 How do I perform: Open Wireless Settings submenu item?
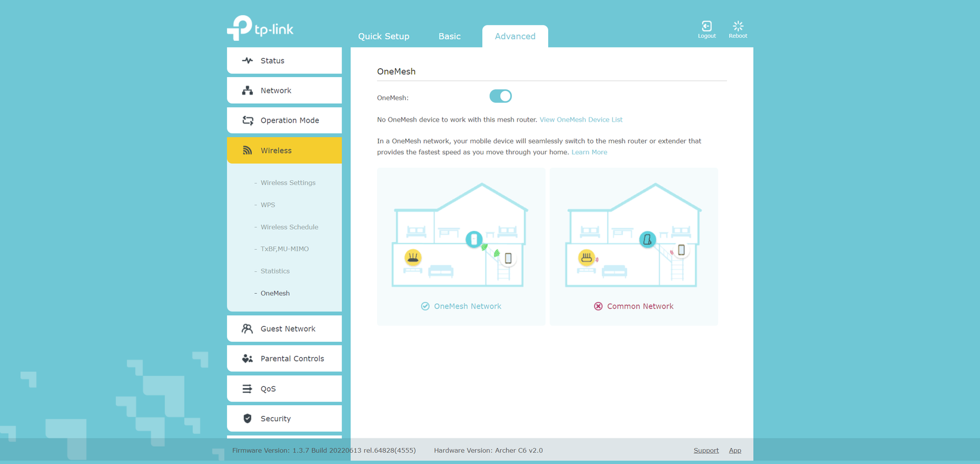point(288,183)
